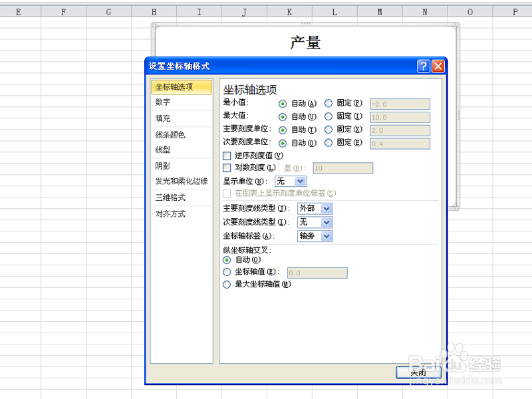The width and height of the screenshot is (532, 399).
Task: Enable the 对数刻度 checkbox
Action: 227,168
